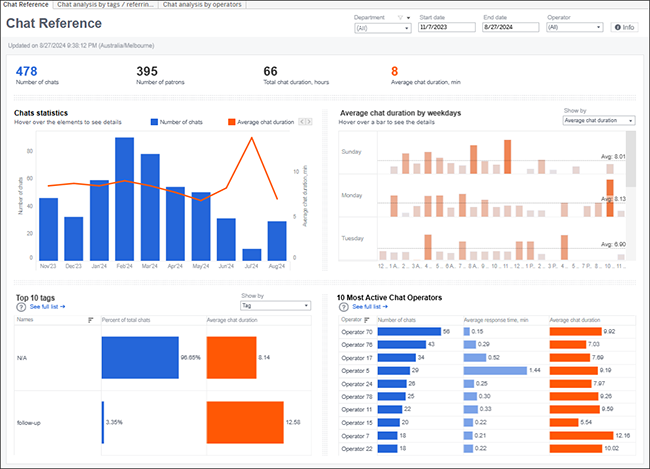
Task: Select Operator 11 row label
Action: point(357,410)
